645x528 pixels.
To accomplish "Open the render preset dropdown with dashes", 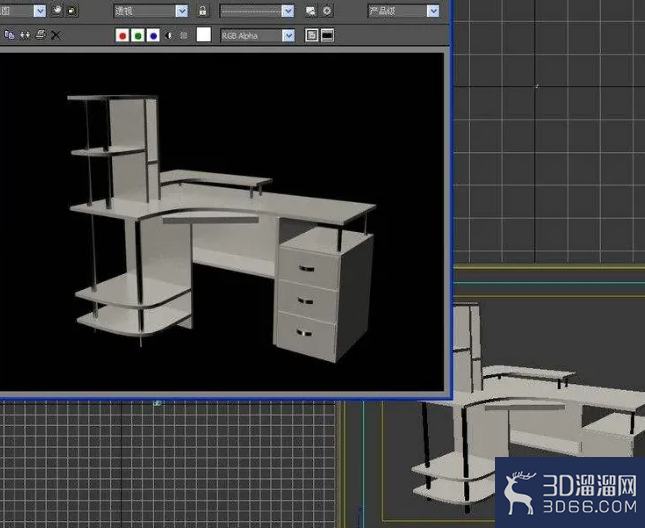I will coord(257,11).
